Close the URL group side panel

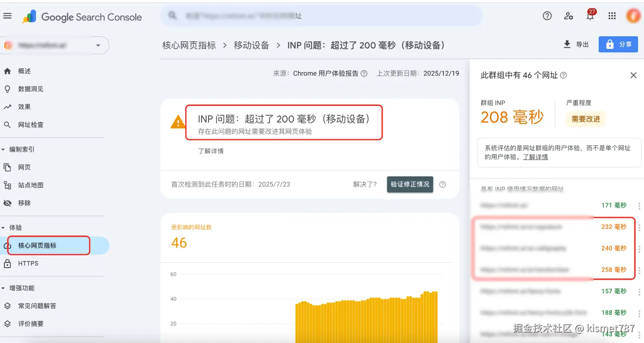pyautogui.click(x=633, y=75)
